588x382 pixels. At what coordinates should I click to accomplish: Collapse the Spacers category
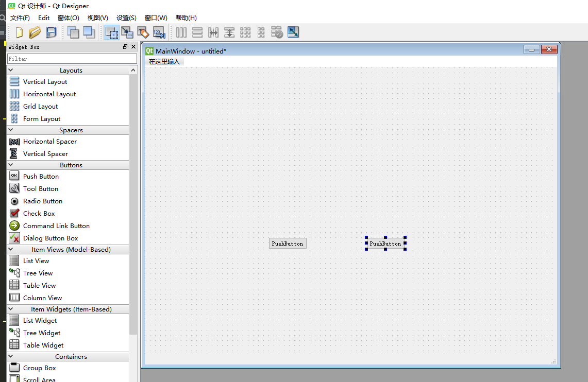pyautogui.click(x=11, y=130)
